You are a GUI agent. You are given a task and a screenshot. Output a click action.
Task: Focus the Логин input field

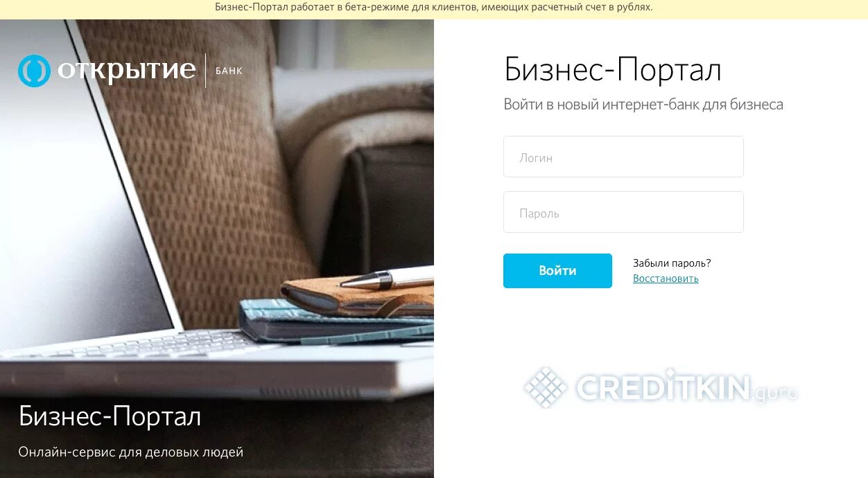[623, 157]
